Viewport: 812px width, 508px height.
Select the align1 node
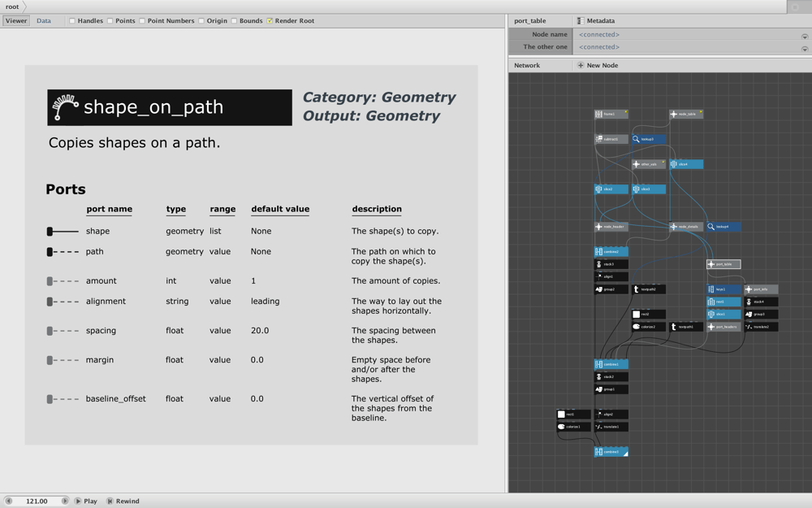click(611, 277)
